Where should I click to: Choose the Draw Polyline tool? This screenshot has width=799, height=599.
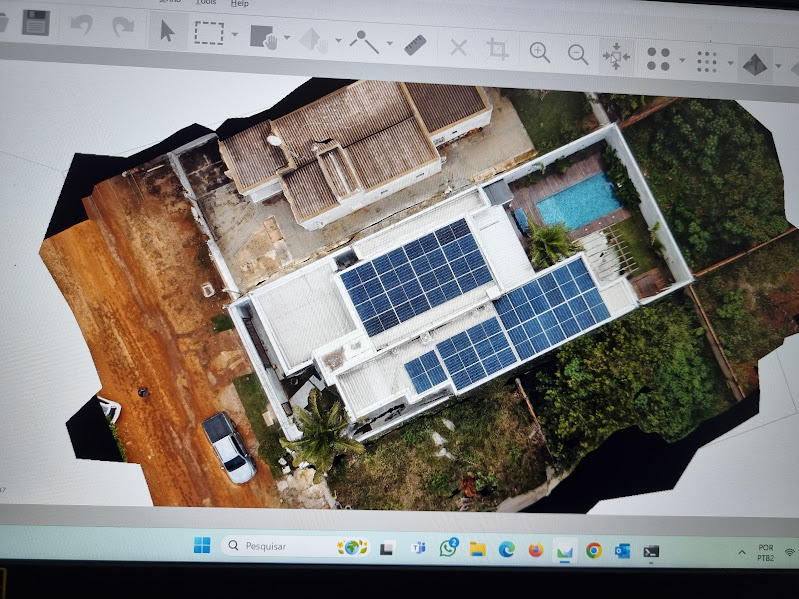point(363,42)
